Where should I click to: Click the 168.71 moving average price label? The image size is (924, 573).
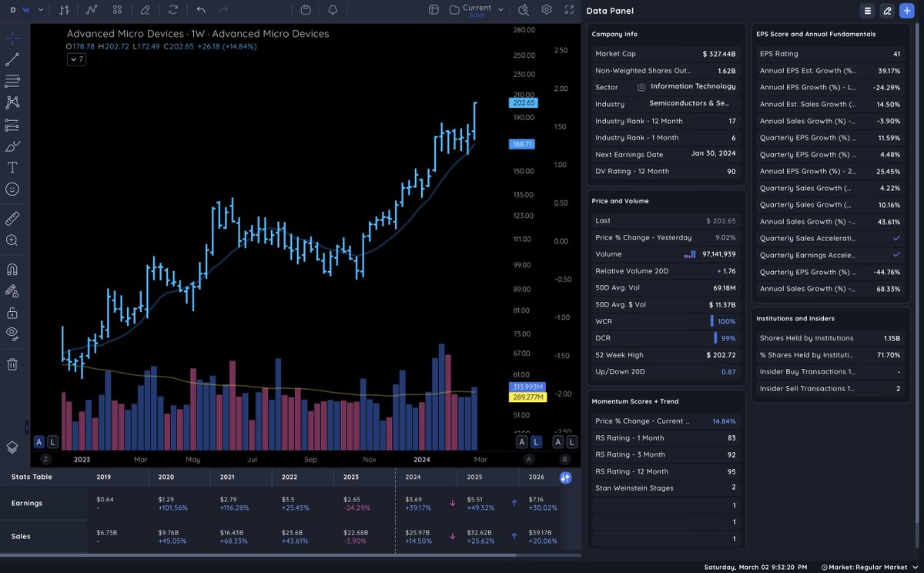[523, 144]
